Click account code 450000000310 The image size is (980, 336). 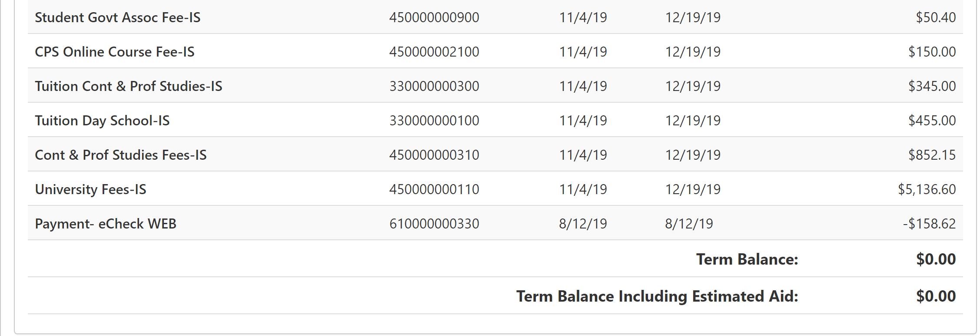434,155
